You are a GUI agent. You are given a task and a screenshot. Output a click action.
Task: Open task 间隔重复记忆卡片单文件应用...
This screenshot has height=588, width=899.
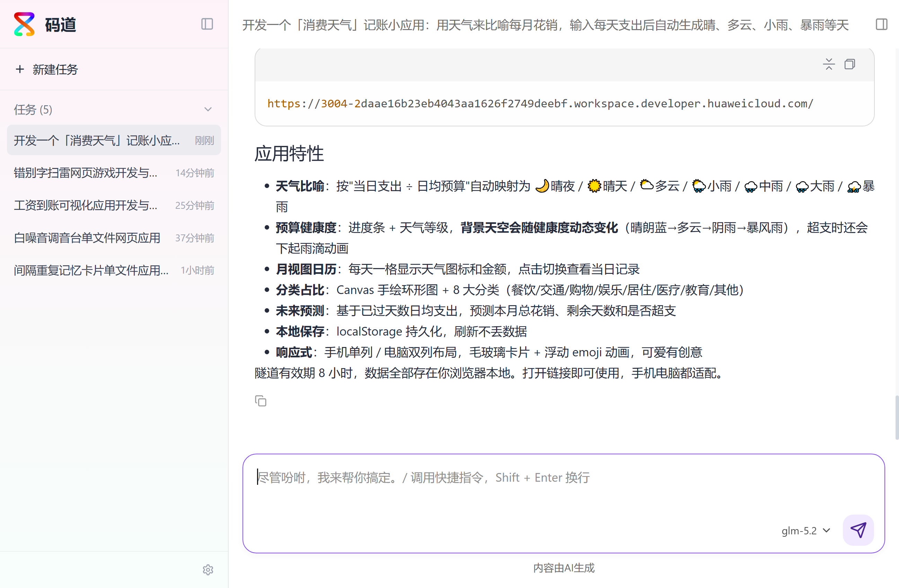[114, 270]
